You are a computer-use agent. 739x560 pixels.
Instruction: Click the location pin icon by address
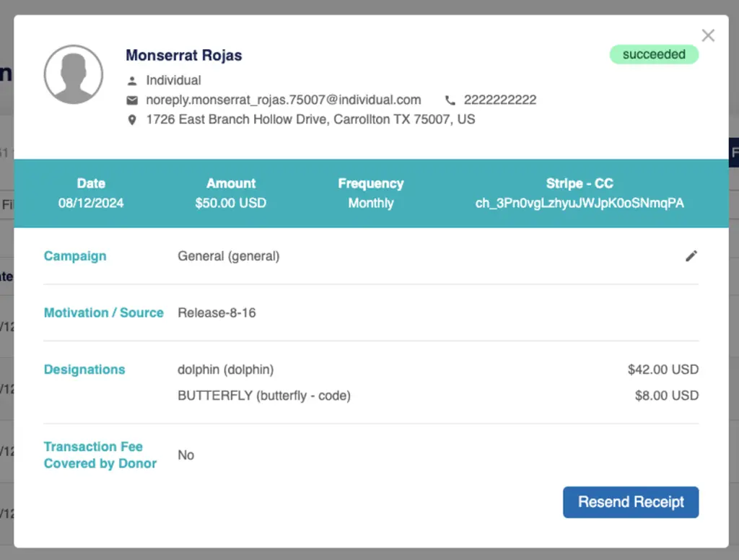coord(132,120)
